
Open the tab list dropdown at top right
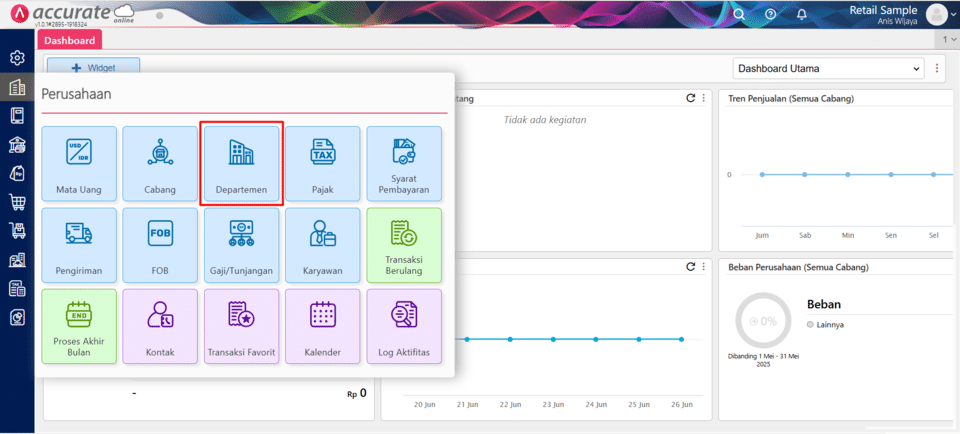[x=949, y=40]
